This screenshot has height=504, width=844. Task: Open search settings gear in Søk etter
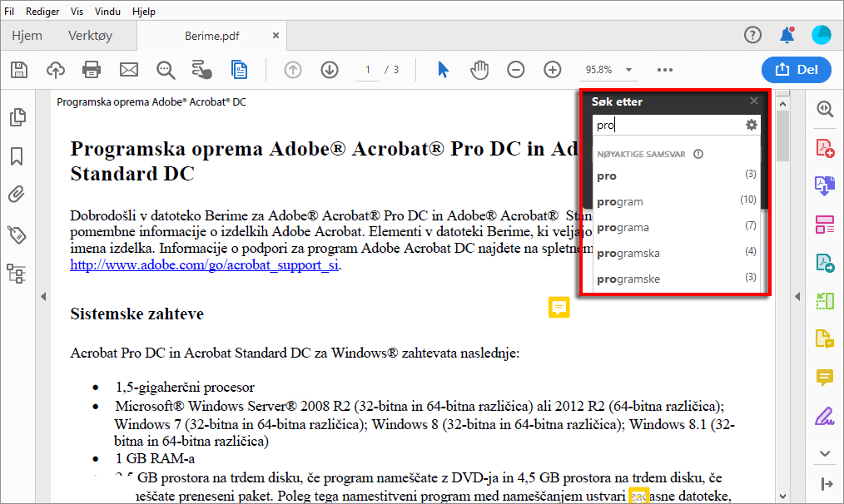point(751,125)
